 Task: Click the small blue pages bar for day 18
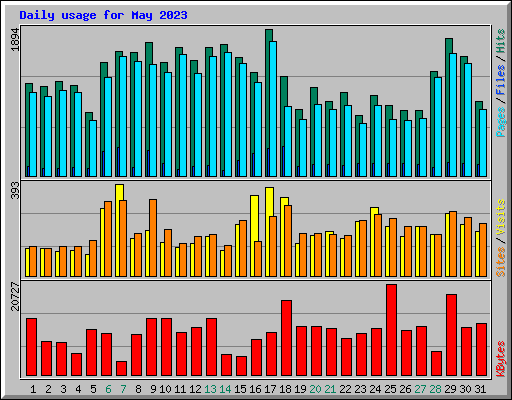(x=283, y=161)
